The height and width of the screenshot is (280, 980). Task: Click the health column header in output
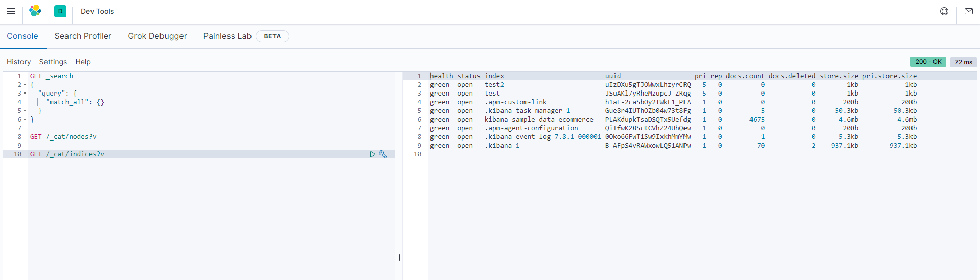coord(442,76)
